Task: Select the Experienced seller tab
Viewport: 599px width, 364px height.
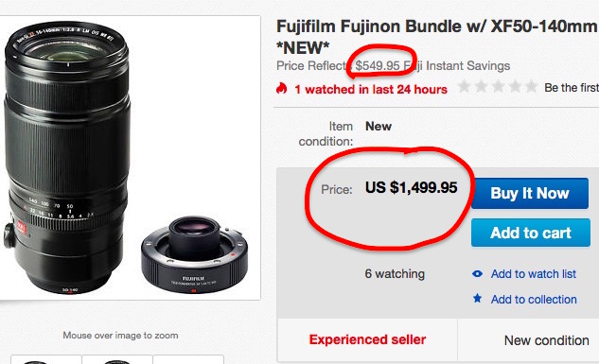Action: click(367, 339)
